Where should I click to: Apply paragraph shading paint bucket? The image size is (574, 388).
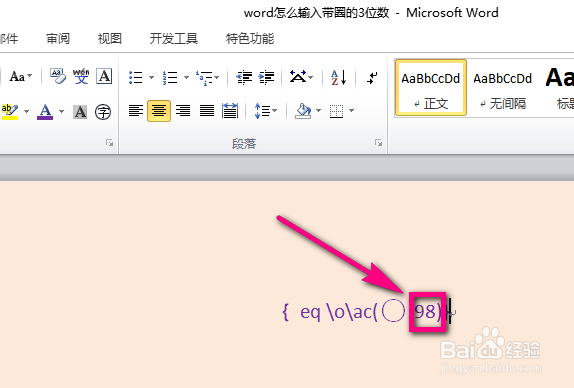point(303,111)
